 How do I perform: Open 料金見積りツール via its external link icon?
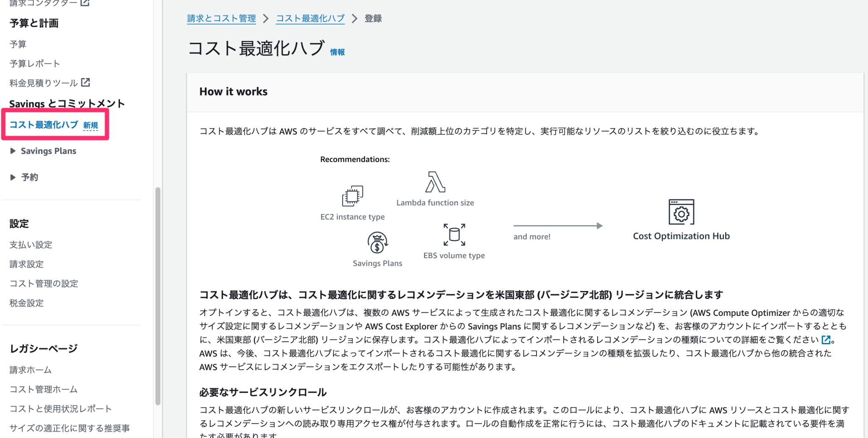pos(86,83)
